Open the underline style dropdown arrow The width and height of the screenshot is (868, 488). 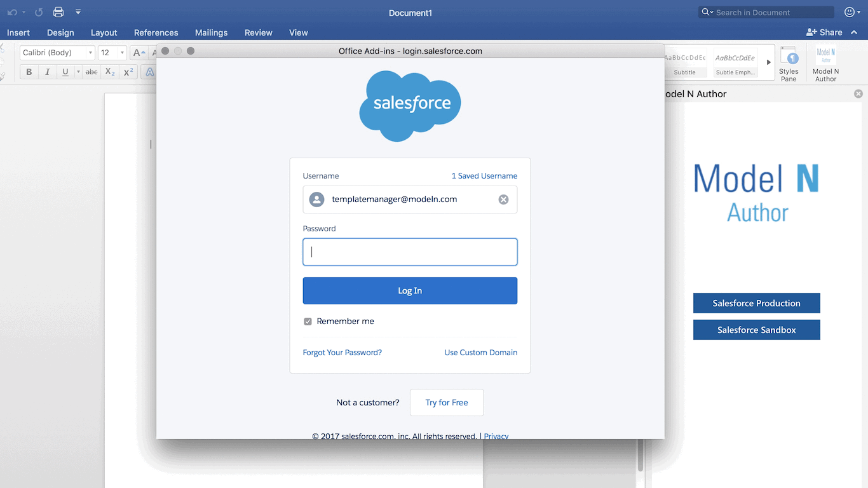tap(78, 72)
